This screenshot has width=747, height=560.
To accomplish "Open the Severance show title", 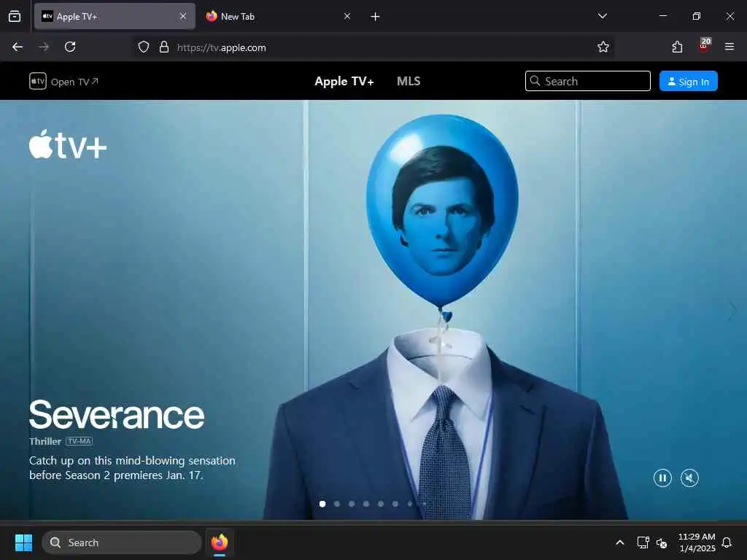I will [117, 415].
